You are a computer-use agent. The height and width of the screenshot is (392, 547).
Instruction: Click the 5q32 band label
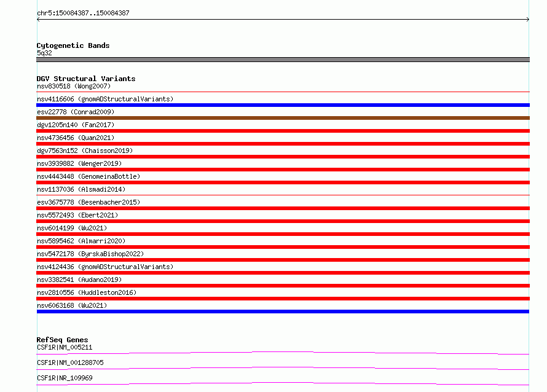pos(44,53)
